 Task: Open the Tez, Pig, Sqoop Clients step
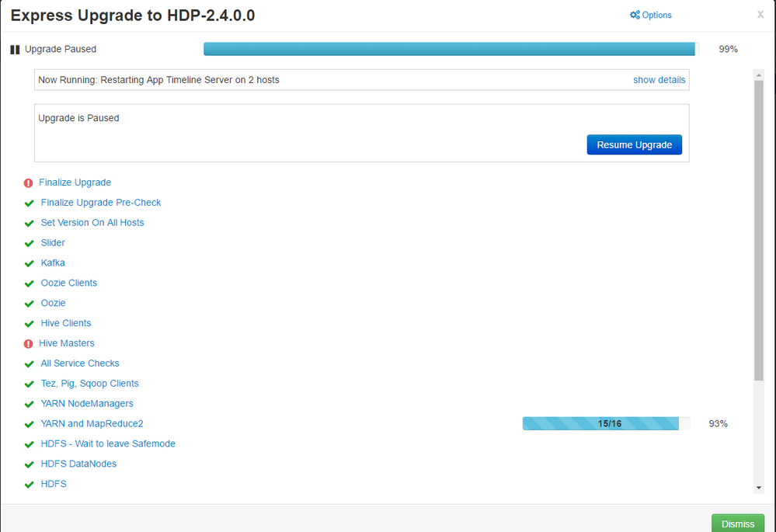(x=89, y=384)
